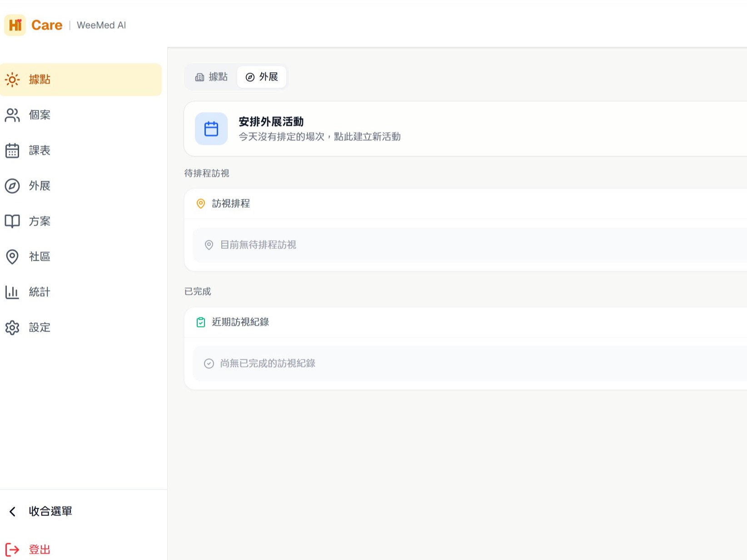This screenshot has width=747, height=560.
Task: Click the red logout arrow icon
Action: (x=12, y=550)
